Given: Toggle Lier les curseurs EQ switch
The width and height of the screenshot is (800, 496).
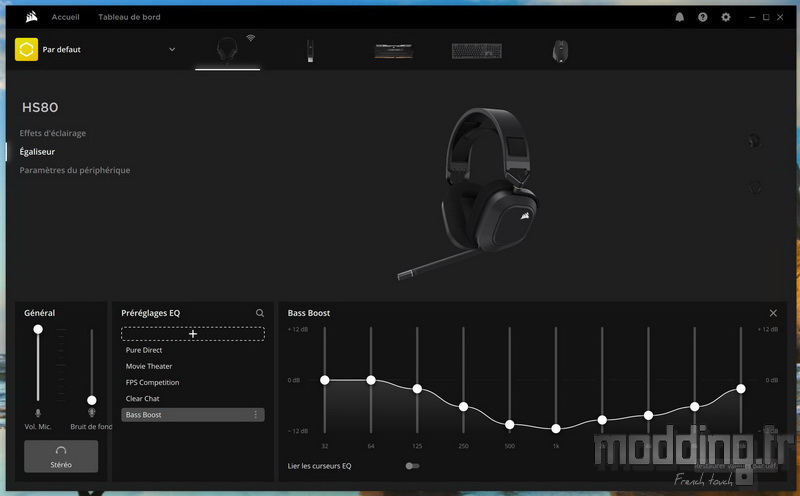Looking at the screenshot, I should [412, 466].
